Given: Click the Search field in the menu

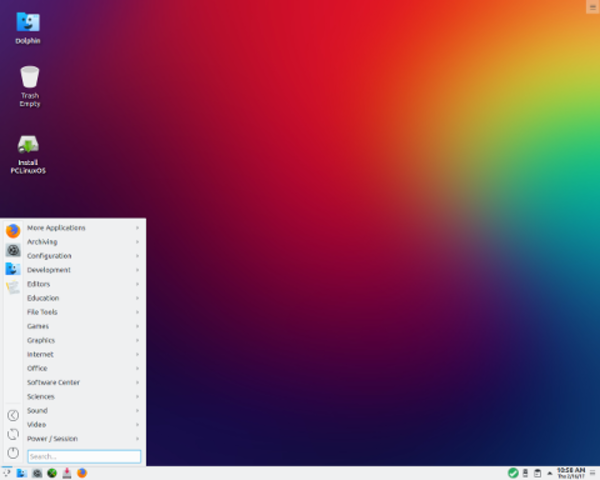Looking at the screenshot, I should coord(84,456).
